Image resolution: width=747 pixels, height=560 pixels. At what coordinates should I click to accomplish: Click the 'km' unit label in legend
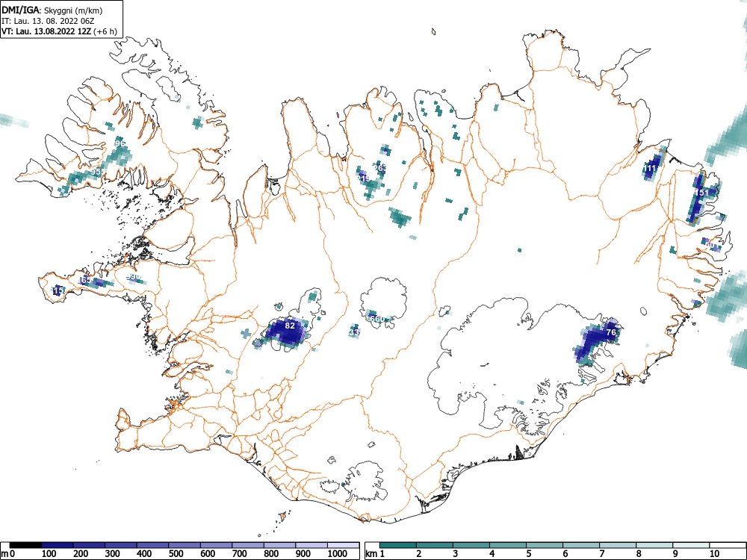(x=372, y=554)
